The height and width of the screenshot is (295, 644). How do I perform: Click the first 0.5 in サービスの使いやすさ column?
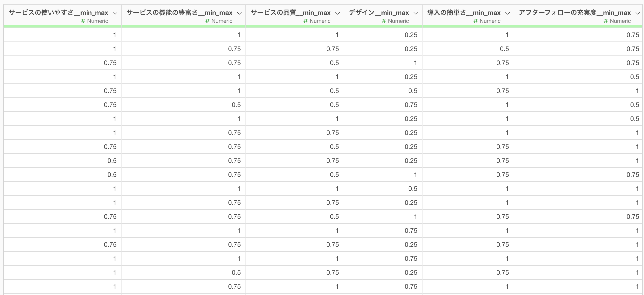click(112, 161)
